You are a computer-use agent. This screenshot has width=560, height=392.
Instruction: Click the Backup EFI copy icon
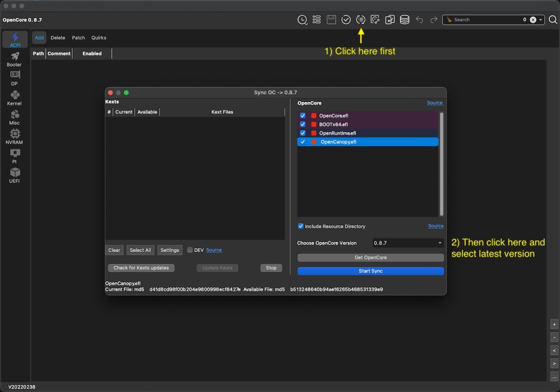[390, 20]
